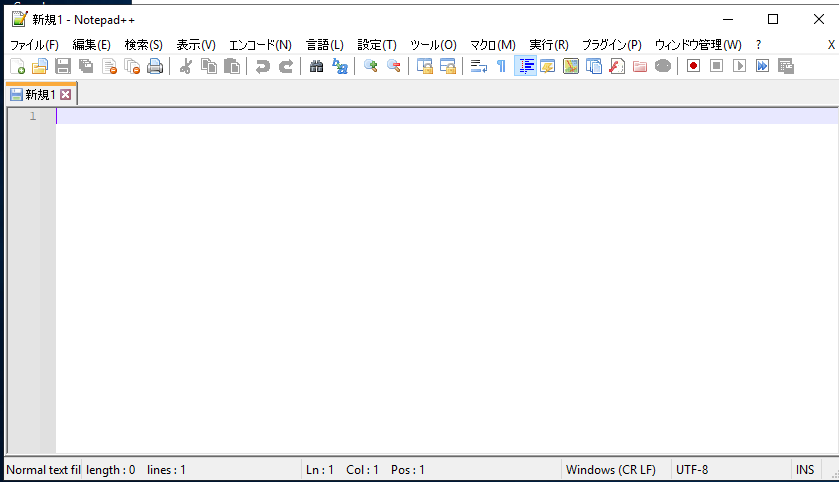Open the ツール(O) menu

(x=433, y=45)
